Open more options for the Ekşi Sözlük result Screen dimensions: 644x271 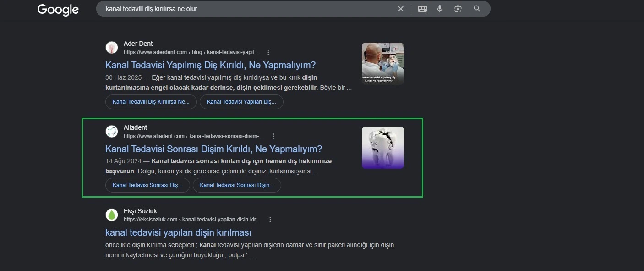270,220
